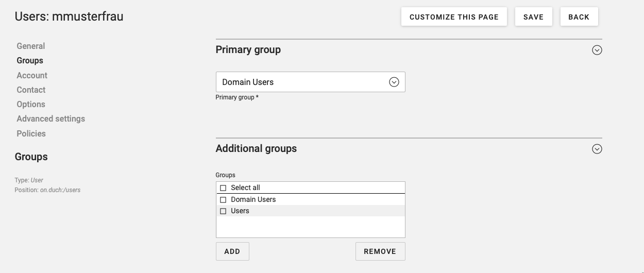Tick the Select all checkbox
Screen dimensions: 644x273
click(223, 188)
